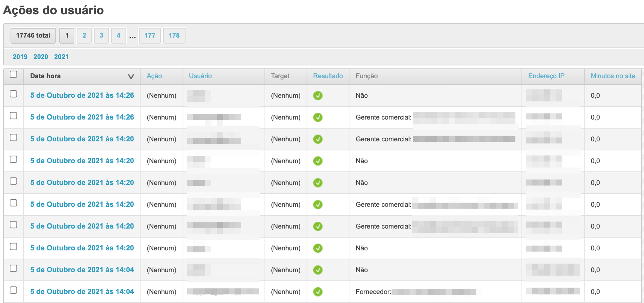
Task: Jump to page 178
Action: [174, 35]
